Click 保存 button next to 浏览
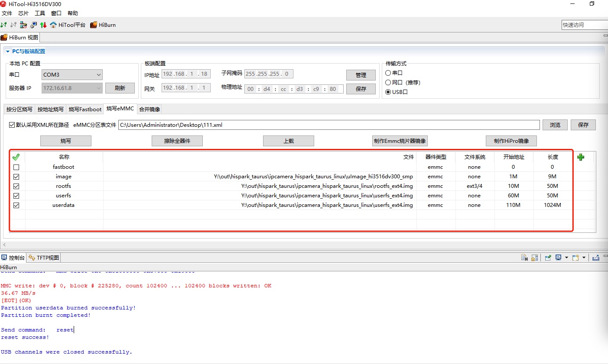This screenshot has width=608, height=364. coord(583,125)
